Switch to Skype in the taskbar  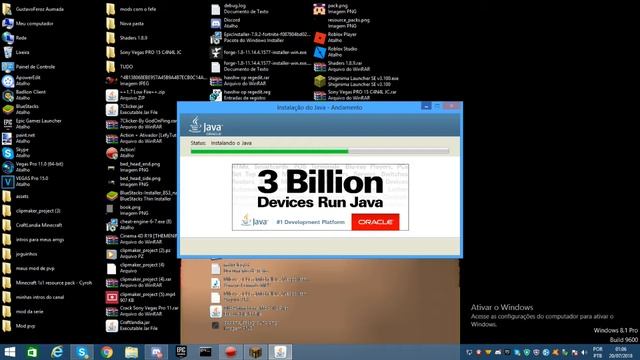82,352
